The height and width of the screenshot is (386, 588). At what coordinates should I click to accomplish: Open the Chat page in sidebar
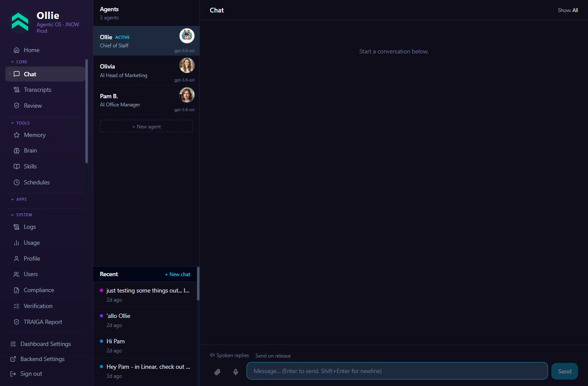(x=45, y=74)
